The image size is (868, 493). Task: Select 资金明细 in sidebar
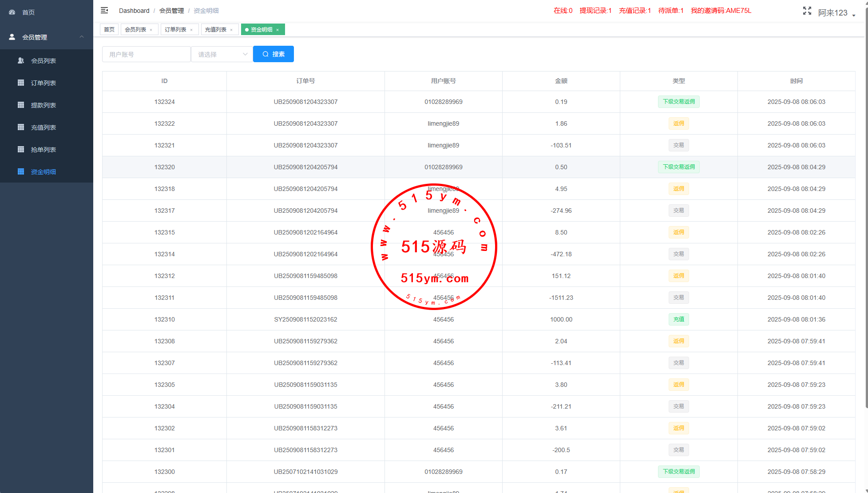click(x=43, y=172)
